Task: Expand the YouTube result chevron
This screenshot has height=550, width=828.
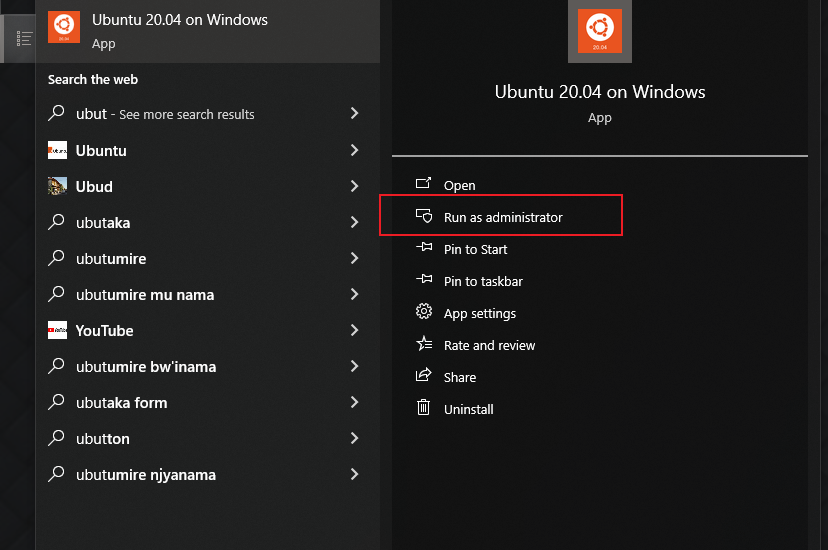Action: [354, 330]
